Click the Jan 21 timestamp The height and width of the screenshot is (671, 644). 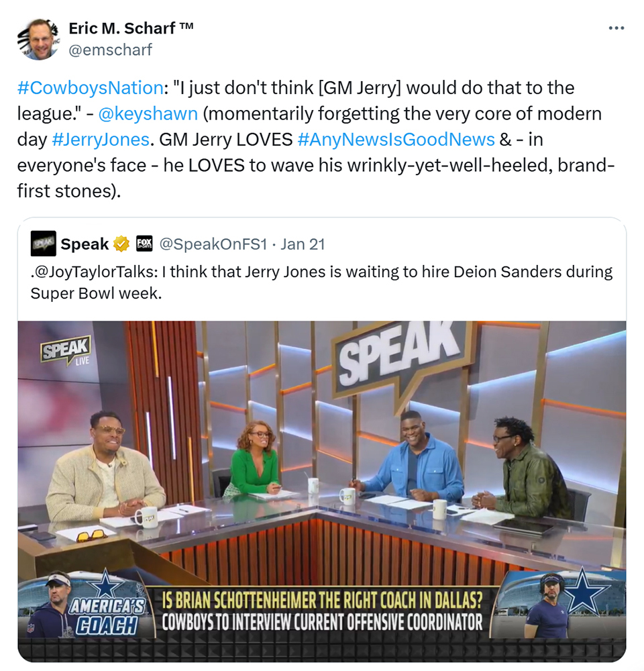[303, 244]
